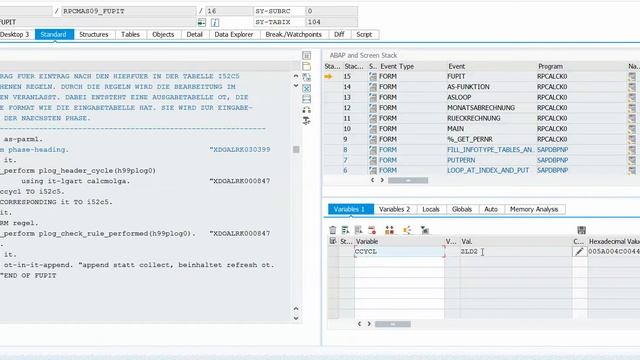Open the Structures tab
640x360 pixels.
94,35
